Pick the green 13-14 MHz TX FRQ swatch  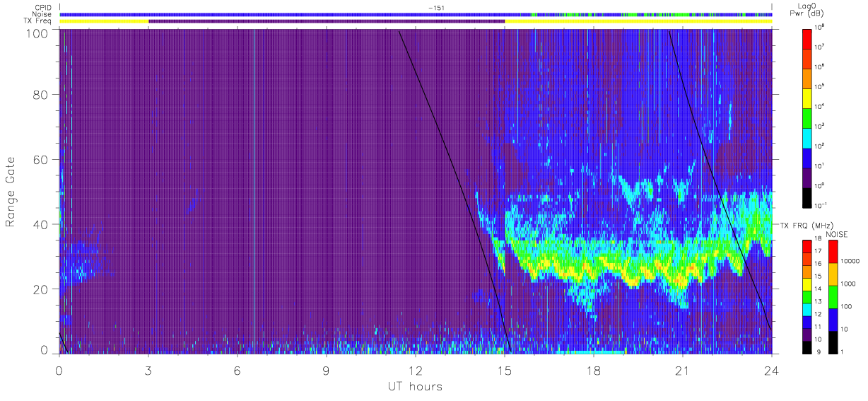click(x=807, y=296)
